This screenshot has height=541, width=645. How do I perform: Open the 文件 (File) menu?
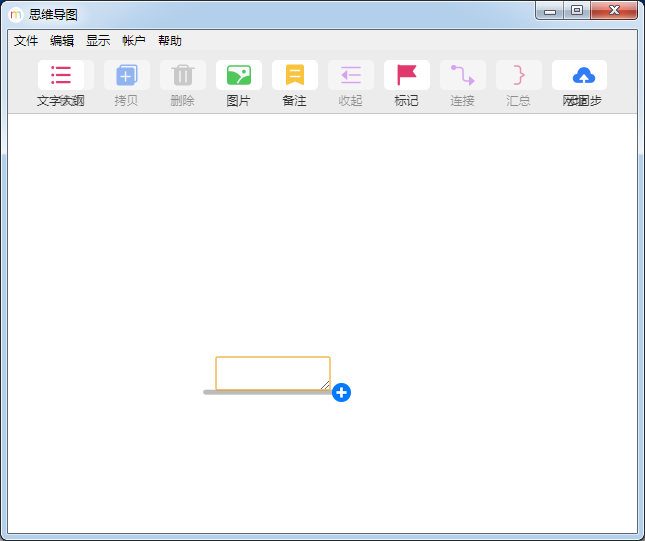26,41
